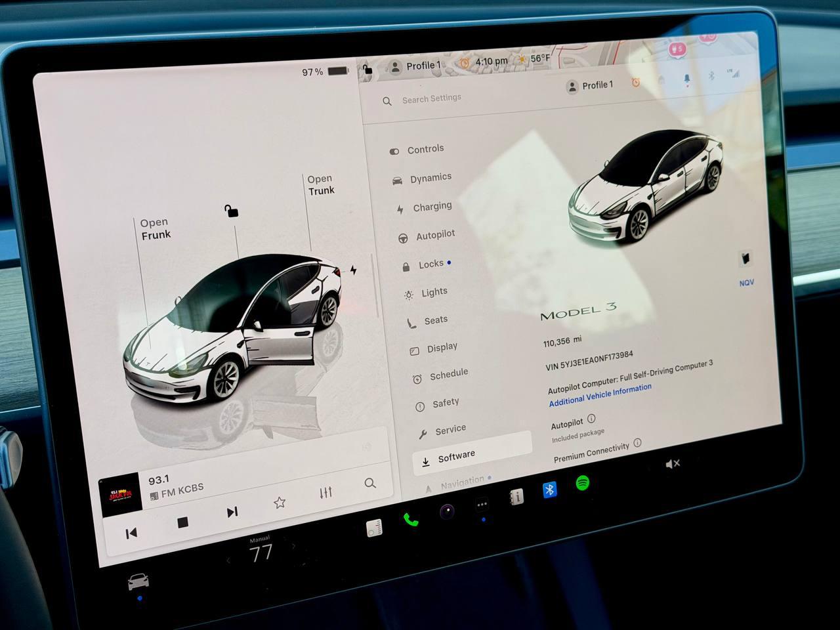Open all apps three-dot launcher

(x=482, y=505)
